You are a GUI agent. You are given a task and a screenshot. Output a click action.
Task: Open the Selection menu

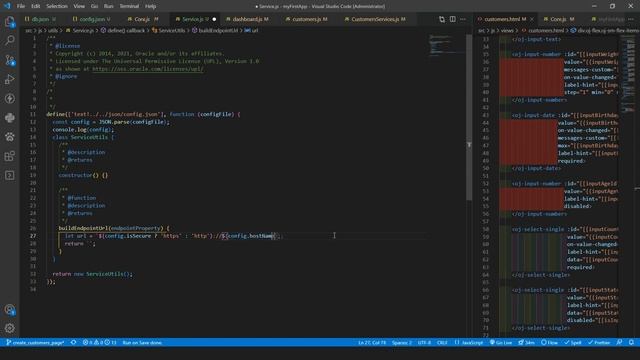[x=57, y=6]
